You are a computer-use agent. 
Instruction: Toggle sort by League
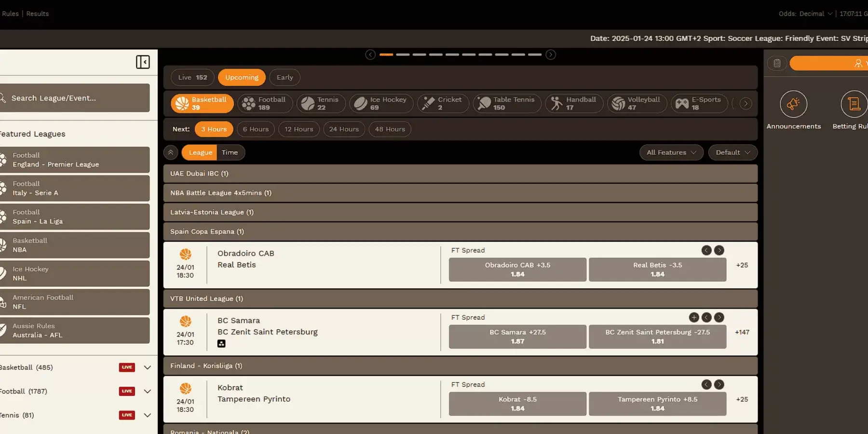pos(200,152)
